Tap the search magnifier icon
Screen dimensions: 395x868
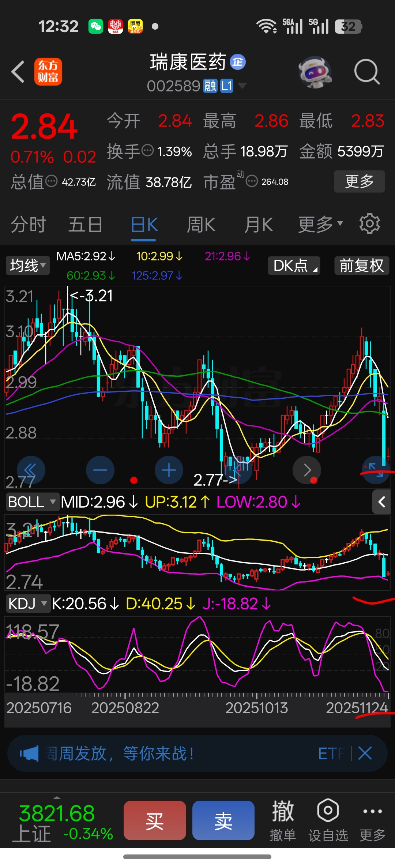pos(367,72)
